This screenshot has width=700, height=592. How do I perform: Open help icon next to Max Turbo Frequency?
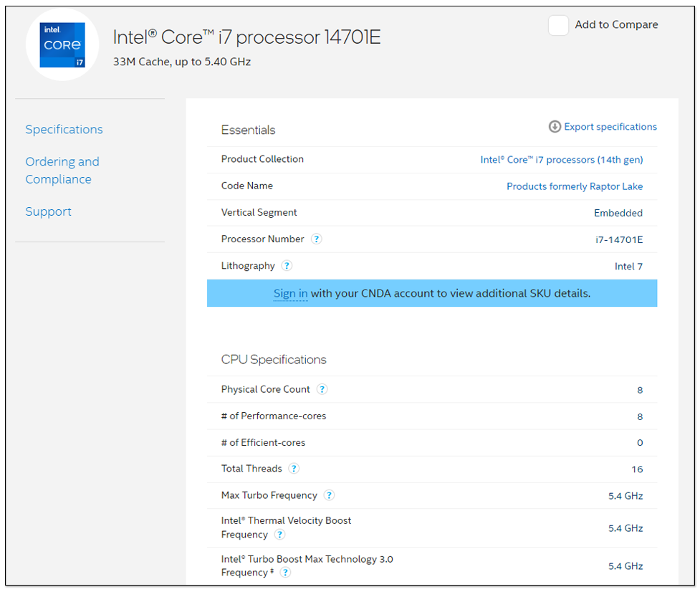pos(329,495)
